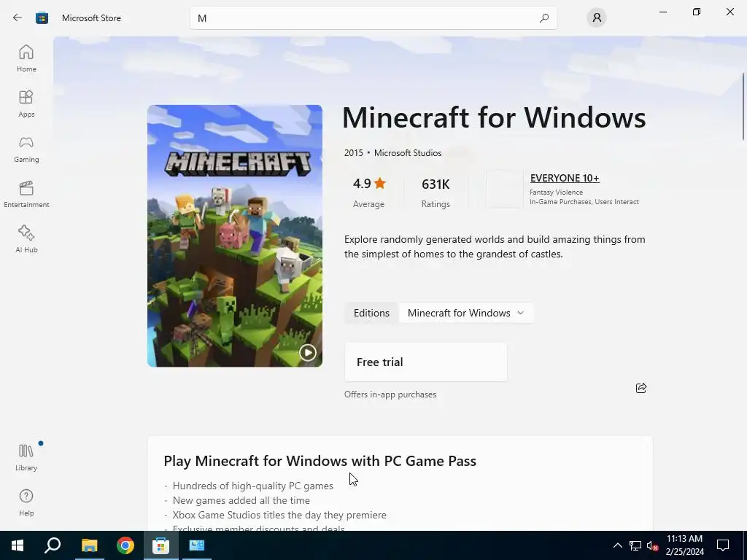This screenshot has width=747, height=560.
Task: Click the 'Fantasy Violence' descriptor text
Action: [x=556, y=192]
